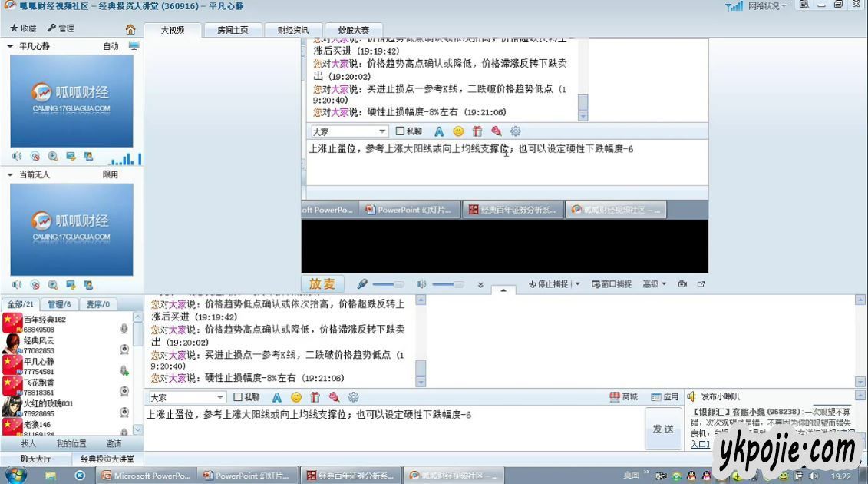Mute speaker icon under 平凡心静 video

point(17,157)
